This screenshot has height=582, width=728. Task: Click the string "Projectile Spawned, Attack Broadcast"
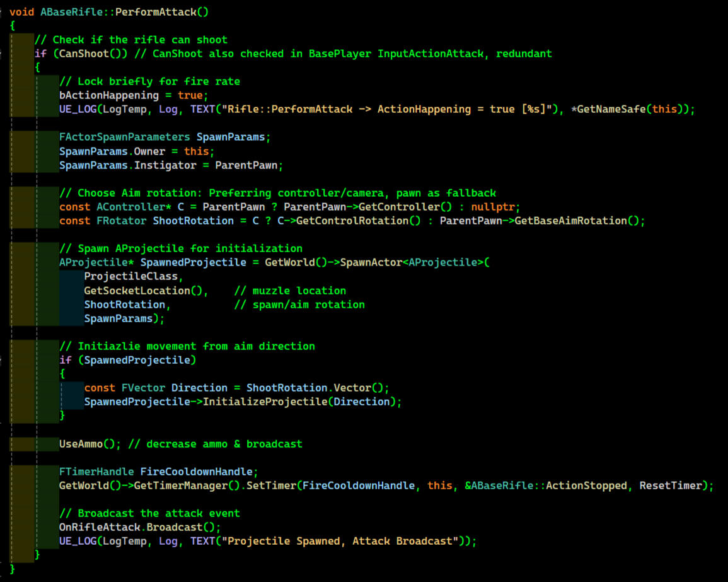pos(340,542)
